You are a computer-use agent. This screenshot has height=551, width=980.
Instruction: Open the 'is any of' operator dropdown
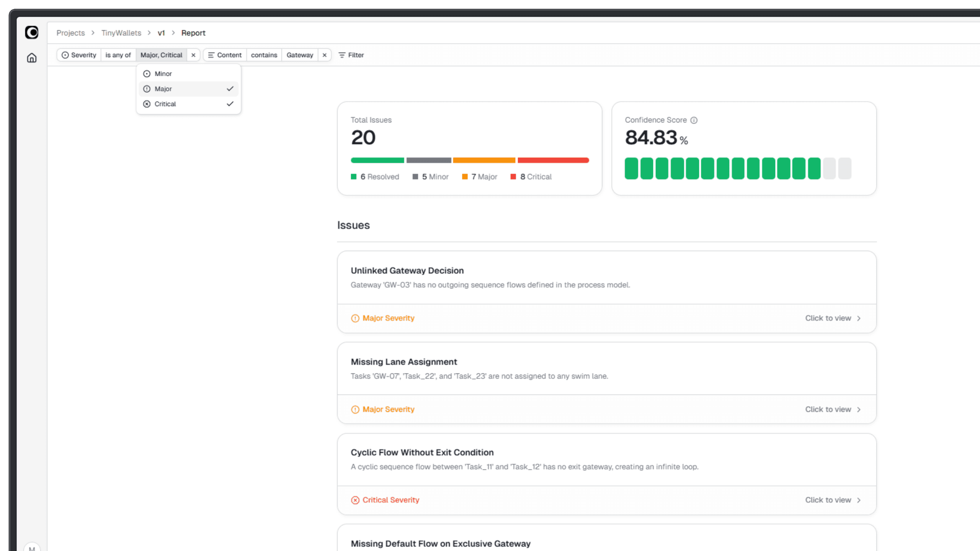tap(118, 55)
